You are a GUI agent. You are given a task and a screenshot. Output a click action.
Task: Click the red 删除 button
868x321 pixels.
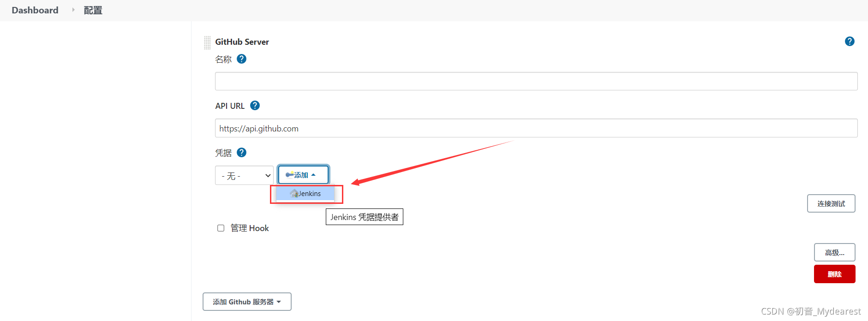click(834, 274)
